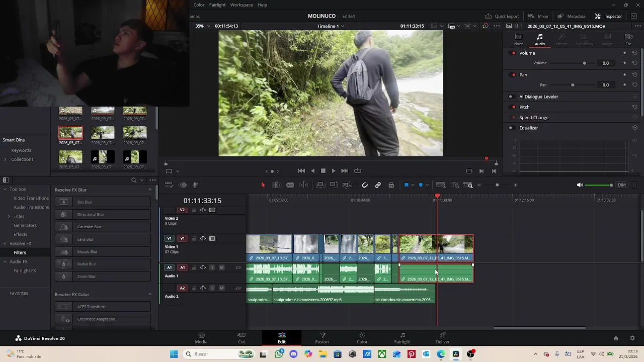Go to the first frame
Viewport: 644px width, 362px height.
[x=301, y=171]
